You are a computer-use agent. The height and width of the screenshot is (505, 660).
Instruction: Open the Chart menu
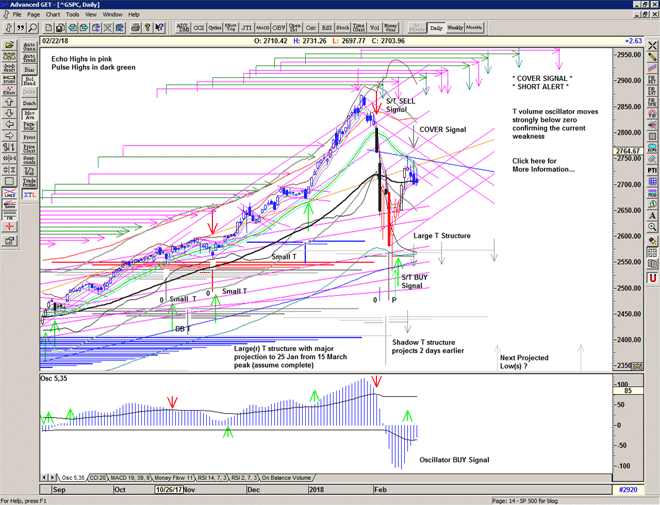click(x=54, y=15)
